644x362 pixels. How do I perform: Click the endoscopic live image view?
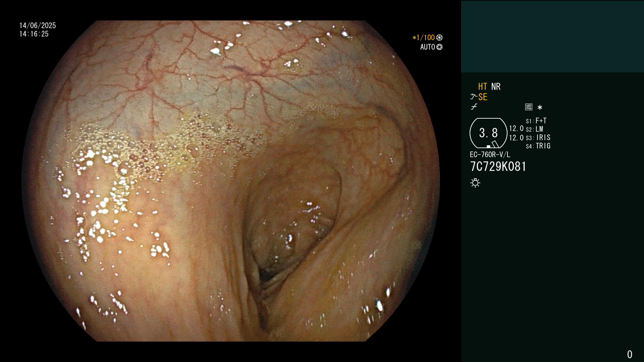pyautogui.click(x=231, y=181)
